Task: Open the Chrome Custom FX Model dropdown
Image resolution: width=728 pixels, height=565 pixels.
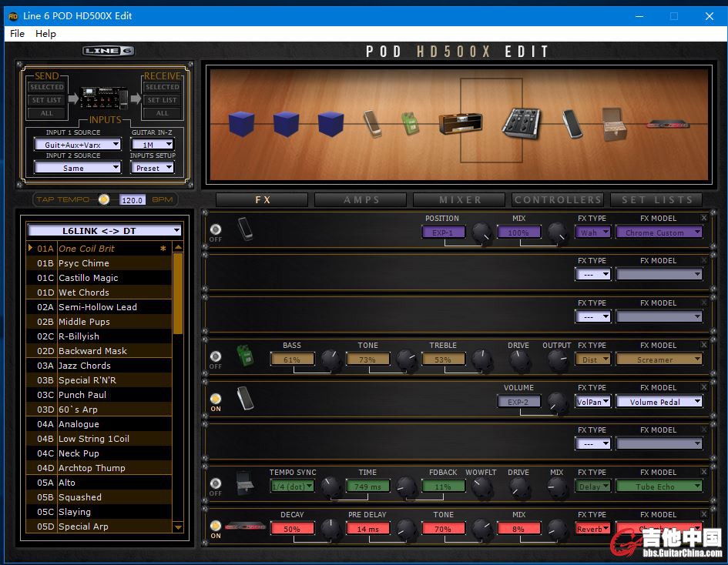Action: [x=659, y=232]
